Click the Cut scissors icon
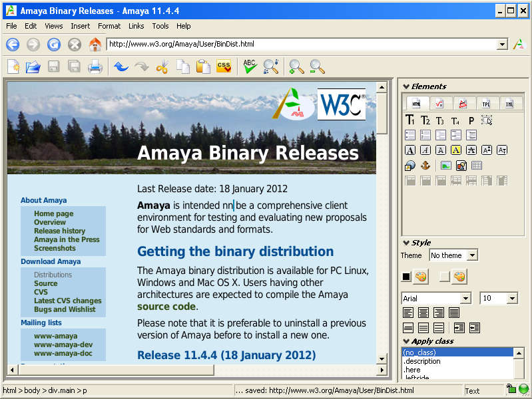Viewport: 532px width, 399px height. [162, 66]
